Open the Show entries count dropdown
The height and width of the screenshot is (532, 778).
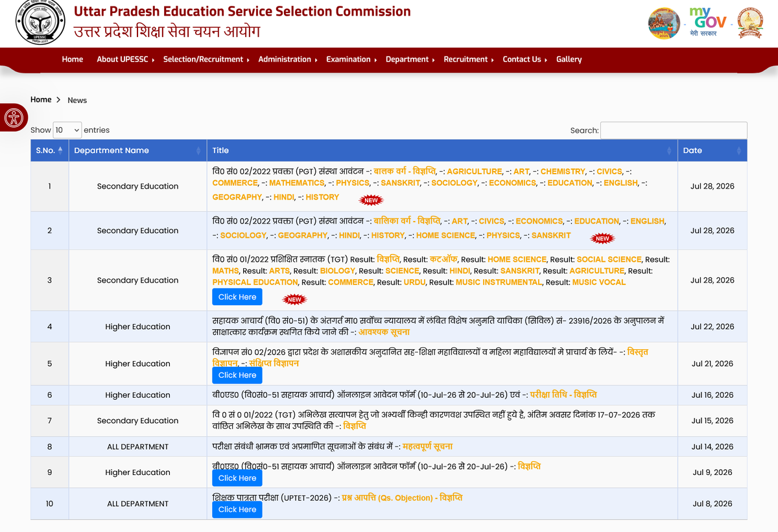[x=67, y=130]
